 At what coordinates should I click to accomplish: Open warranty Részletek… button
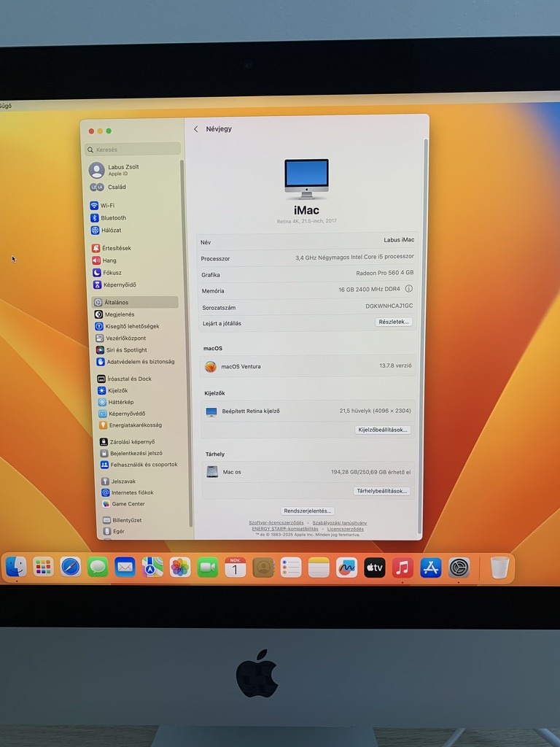(x=393, y=322)
